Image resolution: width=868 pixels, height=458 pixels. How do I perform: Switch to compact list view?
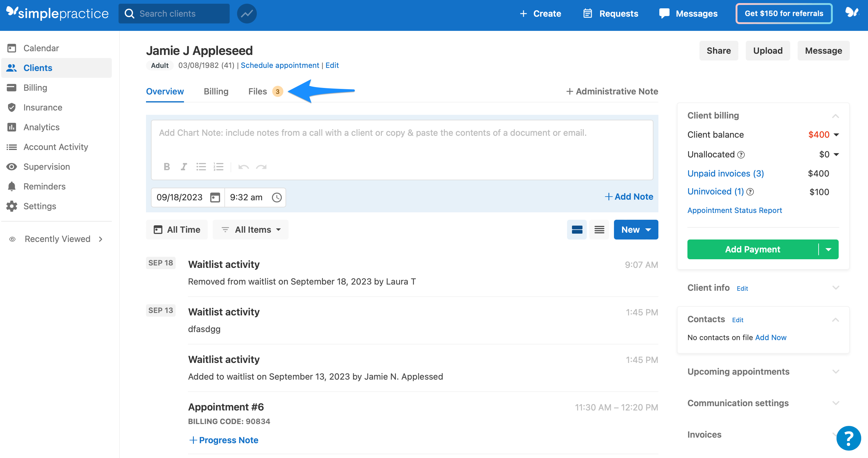pos(599,230)
